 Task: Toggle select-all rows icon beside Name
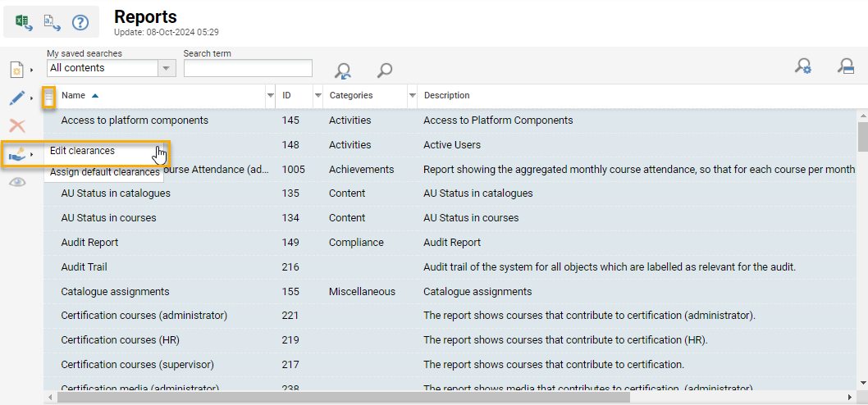pyautogui.click(x=48, y=98)
